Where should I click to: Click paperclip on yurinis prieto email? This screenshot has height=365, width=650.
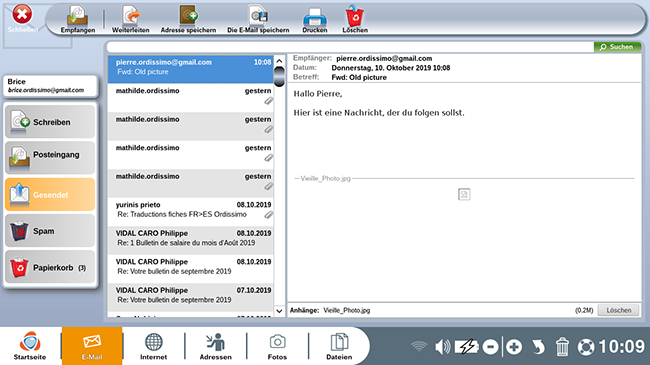(x=269, y=215)
